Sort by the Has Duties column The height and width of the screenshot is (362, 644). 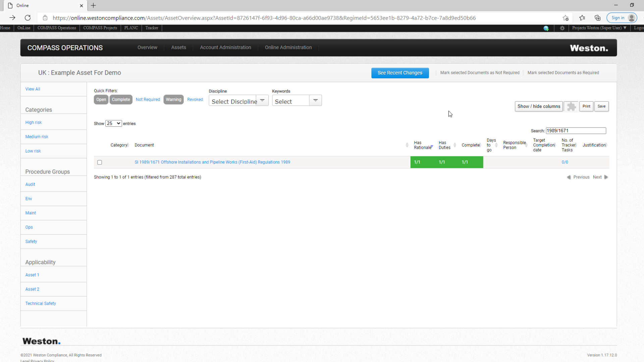pyautogui.click(x=447, y=145)
